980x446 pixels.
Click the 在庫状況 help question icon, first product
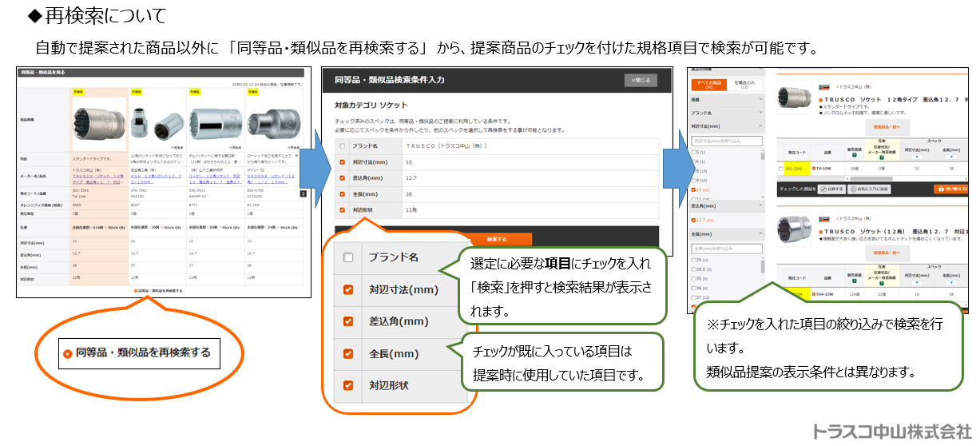coord(882,157)
